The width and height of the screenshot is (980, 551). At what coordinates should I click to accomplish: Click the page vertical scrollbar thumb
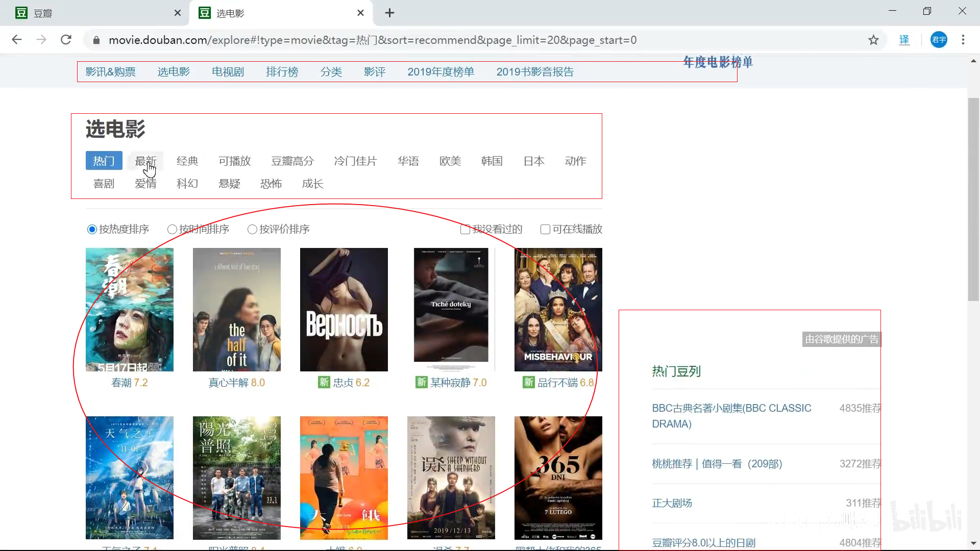tap(973, 199)
